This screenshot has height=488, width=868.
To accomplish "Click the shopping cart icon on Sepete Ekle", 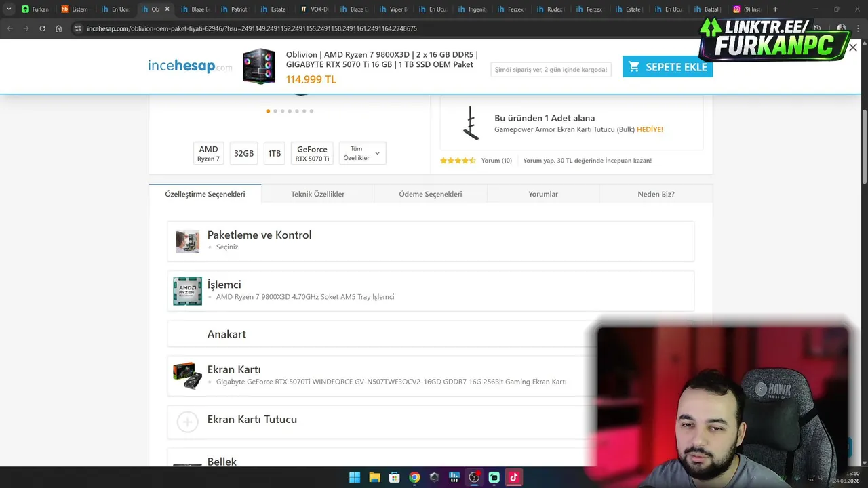I will (634, 66).
